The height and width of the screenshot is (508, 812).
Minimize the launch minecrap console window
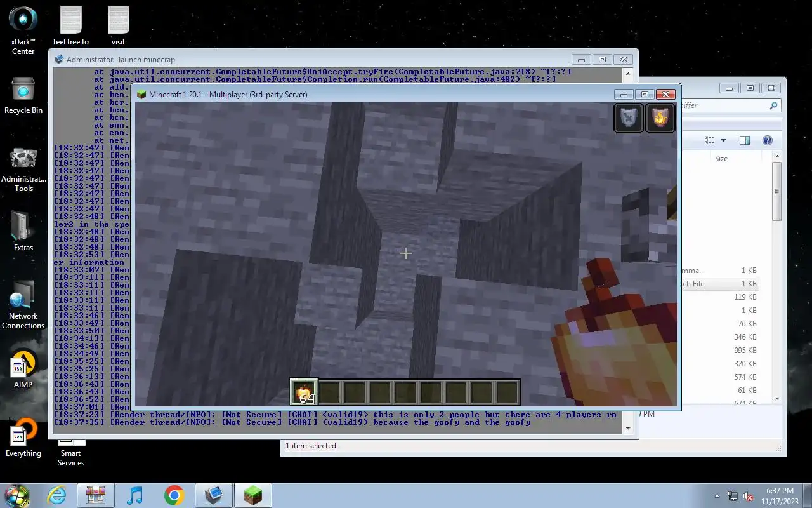(581, 59)
